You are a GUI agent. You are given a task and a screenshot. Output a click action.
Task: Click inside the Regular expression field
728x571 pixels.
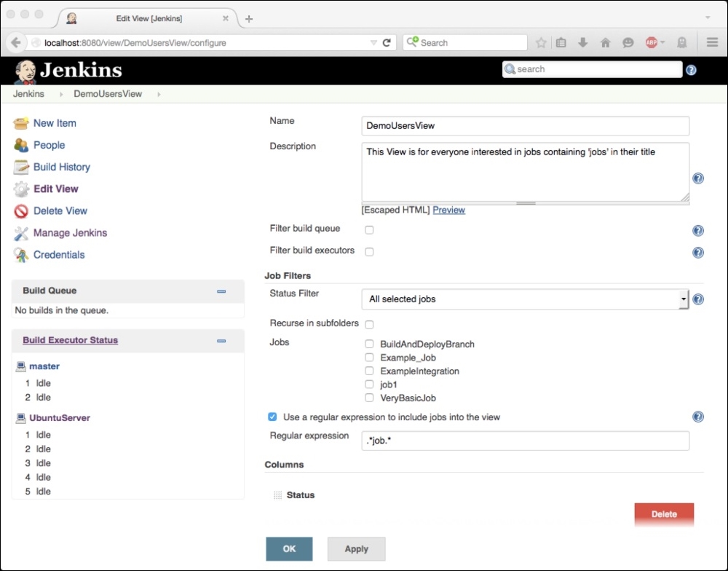524,441
